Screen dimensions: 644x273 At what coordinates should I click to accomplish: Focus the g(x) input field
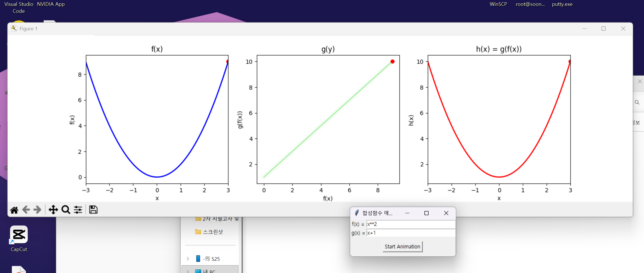point(410,233)
